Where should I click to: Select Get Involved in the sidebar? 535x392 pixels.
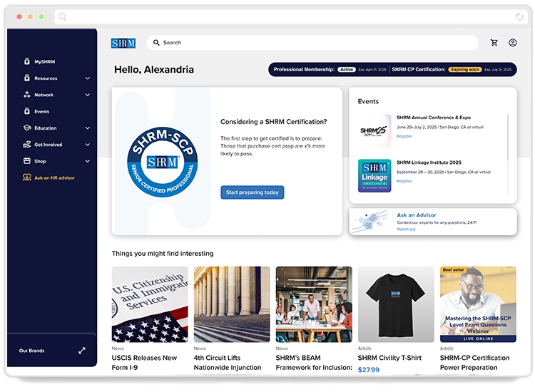(x=48, y=145)
